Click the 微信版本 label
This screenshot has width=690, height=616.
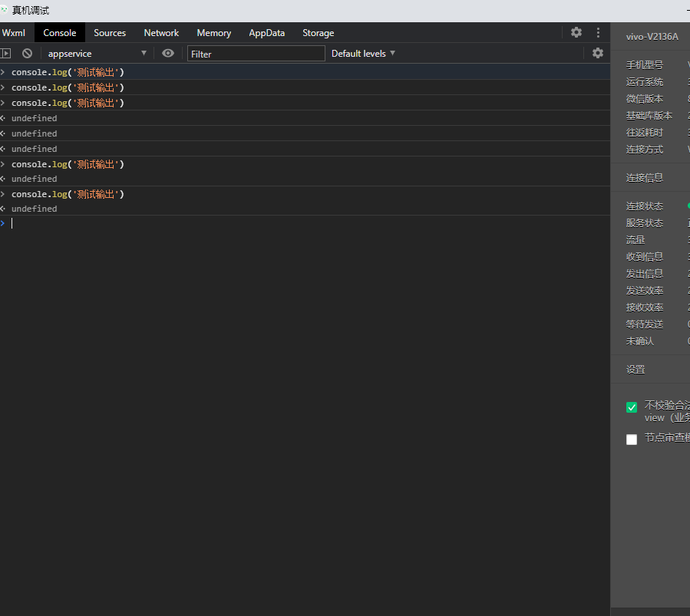644,99
